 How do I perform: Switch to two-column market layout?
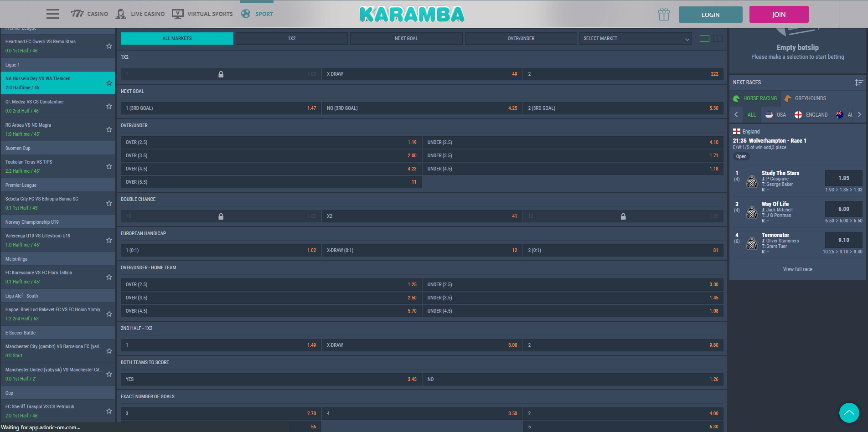point(718,39)
